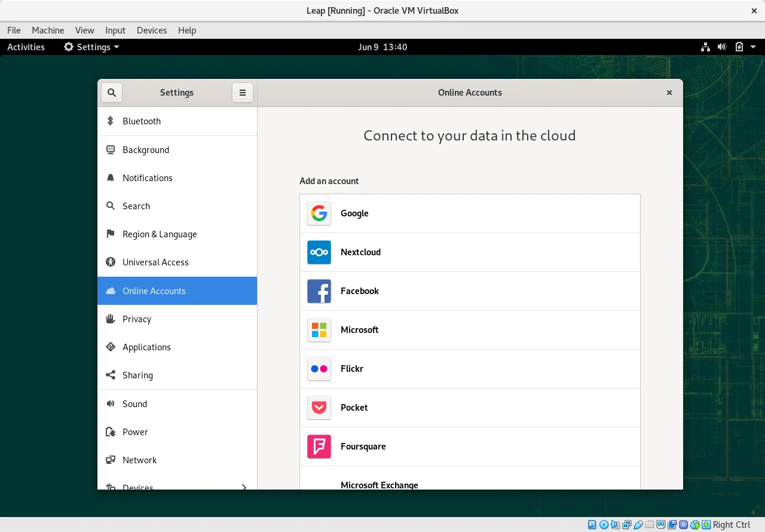Click the Microsoft icon
Viewport: 765px width, 532px height.
pos(319,330)
